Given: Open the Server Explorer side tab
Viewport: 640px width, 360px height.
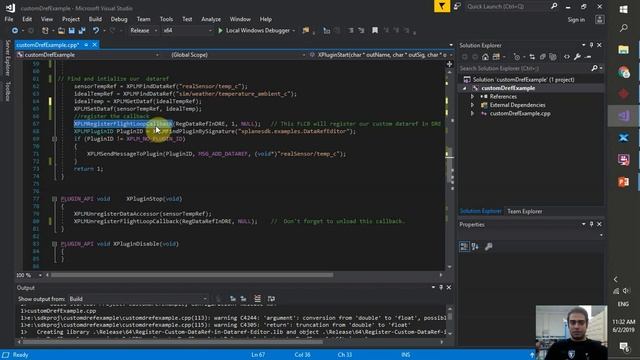Looking at the screenshot, I should (x=7, y=58).
